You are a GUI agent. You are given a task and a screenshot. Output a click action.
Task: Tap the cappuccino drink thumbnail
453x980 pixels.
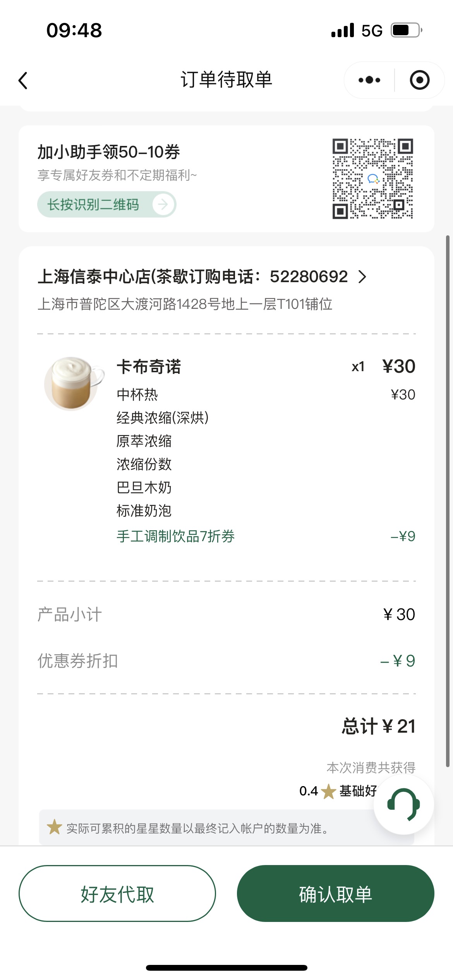click(74, 383)
